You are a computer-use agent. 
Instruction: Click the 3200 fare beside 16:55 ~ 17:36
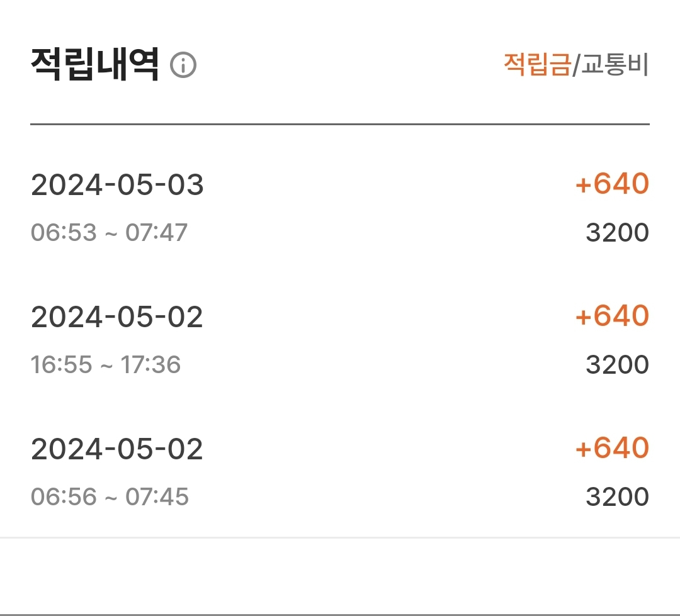point(617,365)
